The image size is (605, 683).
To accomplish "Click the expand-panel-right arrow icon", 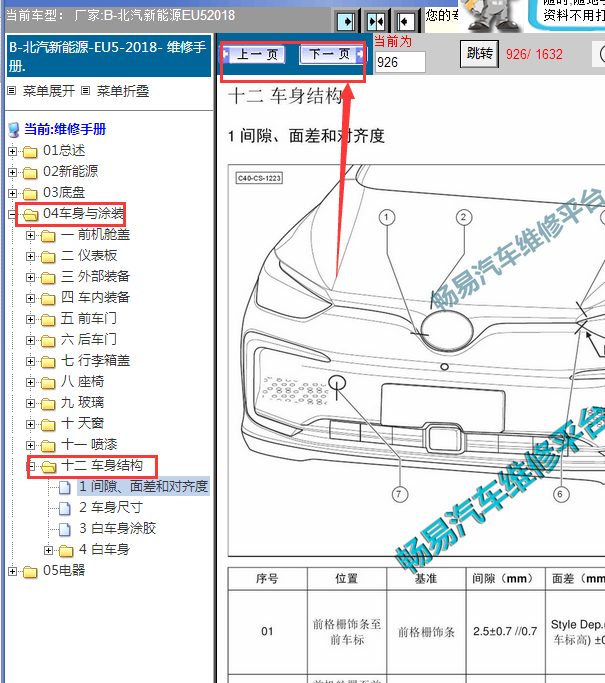I will pos(347,21).
